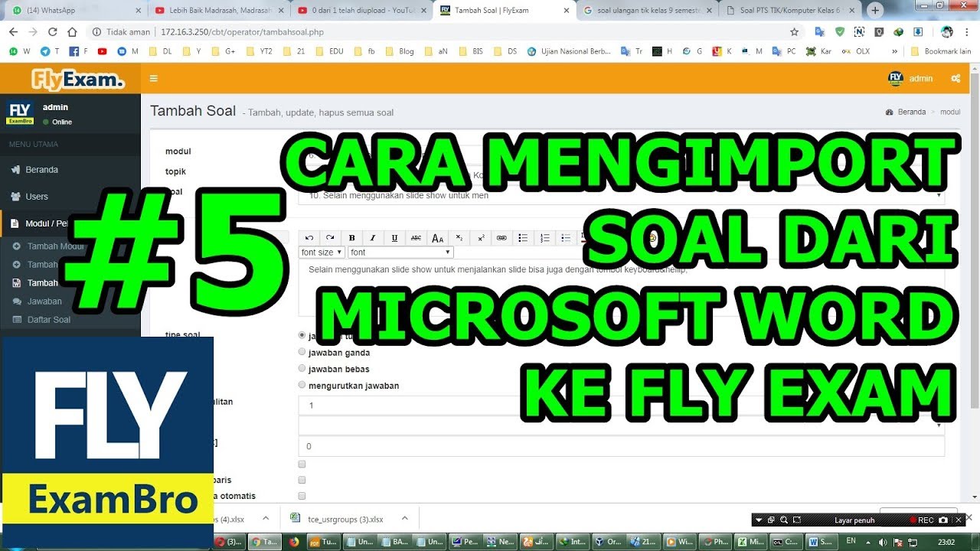Apply strikethrough (ABC) formatting

click(x=416, y=238)
